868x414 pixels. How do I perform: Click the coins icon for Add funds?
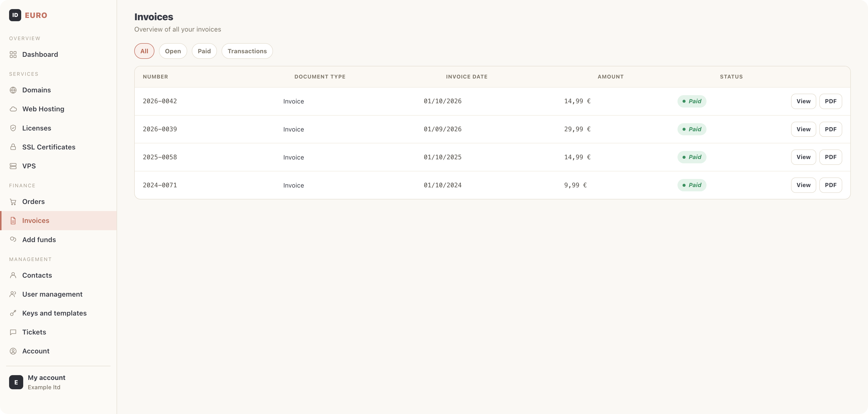[13, 239]
